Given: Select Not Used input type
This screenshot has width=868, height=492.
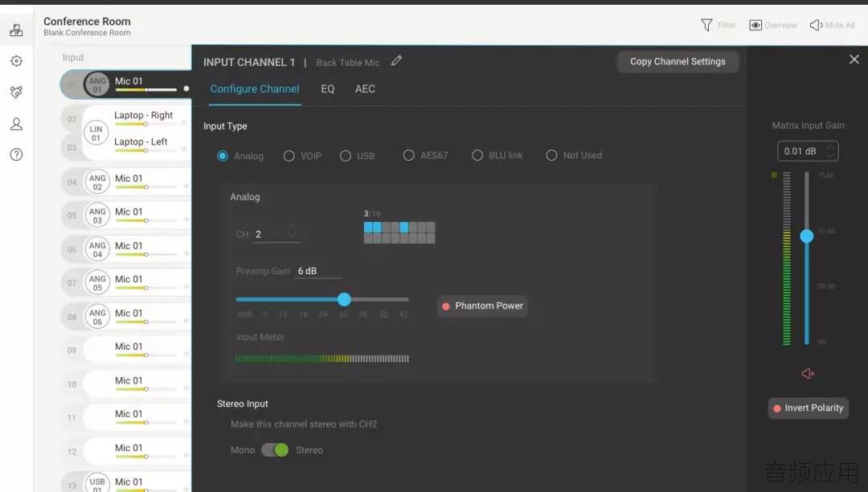Looking at the screenshot, I should 551,155.
